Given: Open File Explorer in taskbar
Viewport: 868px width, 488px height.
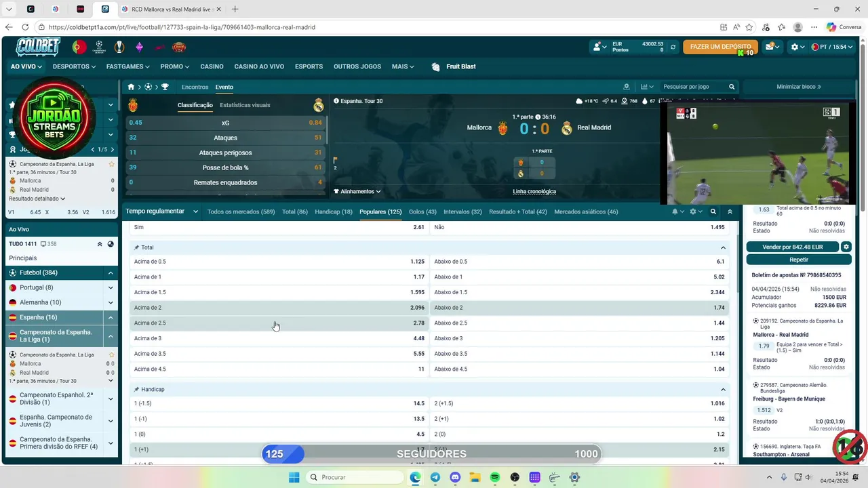Looking at the screenshot, I should click(475, 477).
